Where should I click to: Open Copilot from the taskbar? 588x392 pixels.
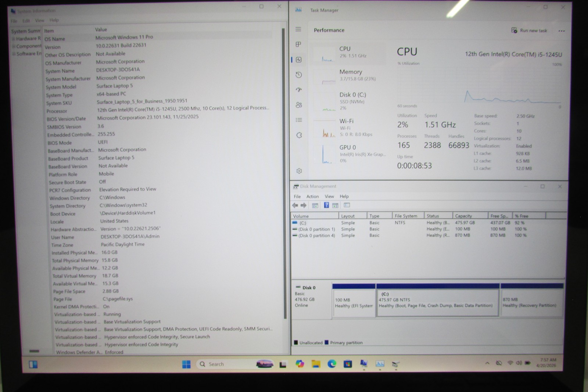pos(300,364)
